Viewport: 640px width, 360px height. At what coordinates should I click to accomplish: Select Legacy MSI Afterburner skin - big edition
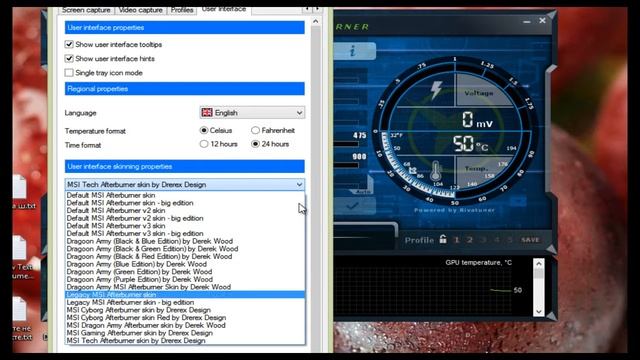[185, 302]
